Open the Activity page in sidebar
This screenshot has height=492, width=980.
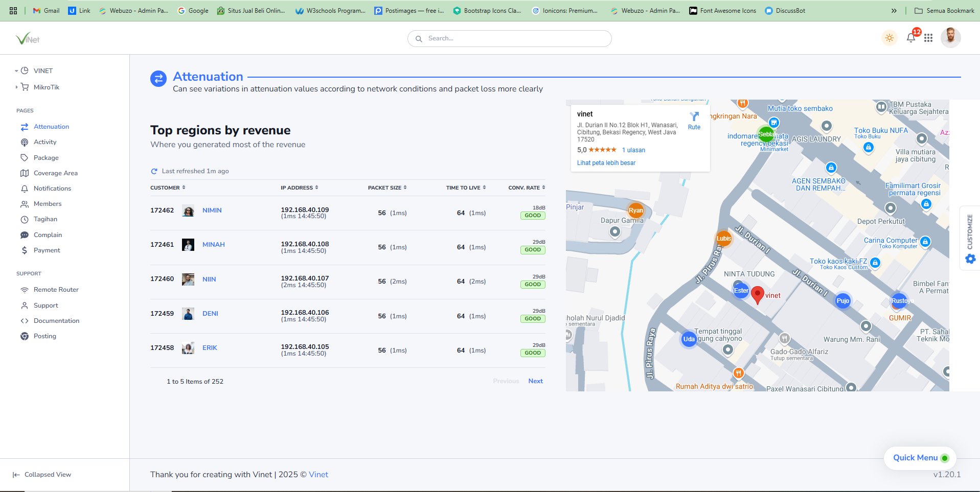(45, 142)
